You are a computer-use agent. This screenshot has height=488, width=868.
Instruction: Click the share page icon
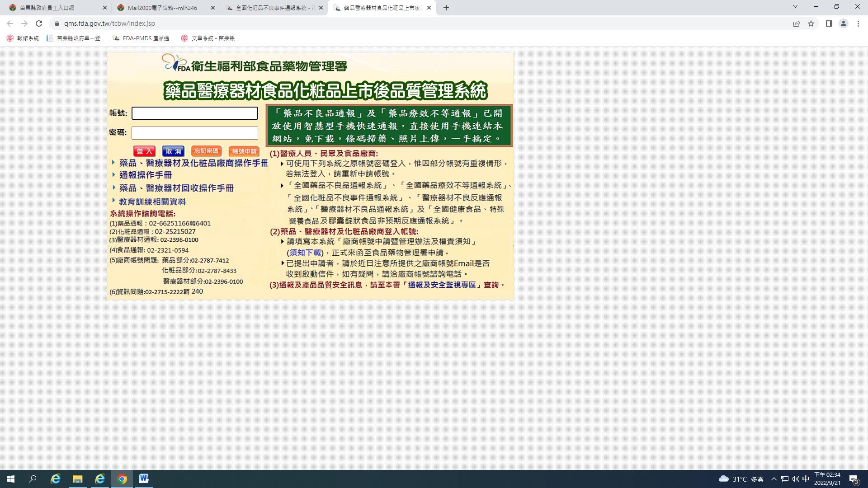(797, 23)
